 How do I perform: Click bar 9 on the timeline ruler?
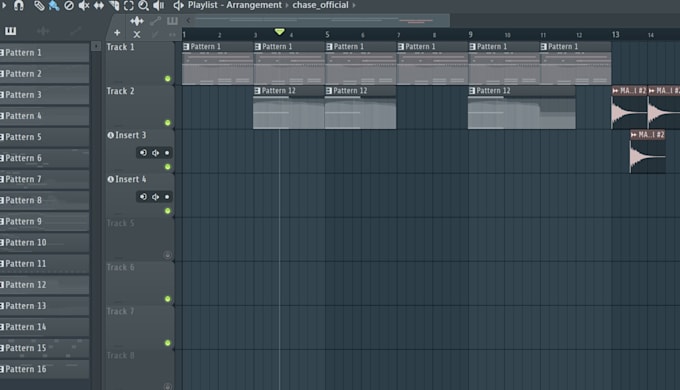471,34
